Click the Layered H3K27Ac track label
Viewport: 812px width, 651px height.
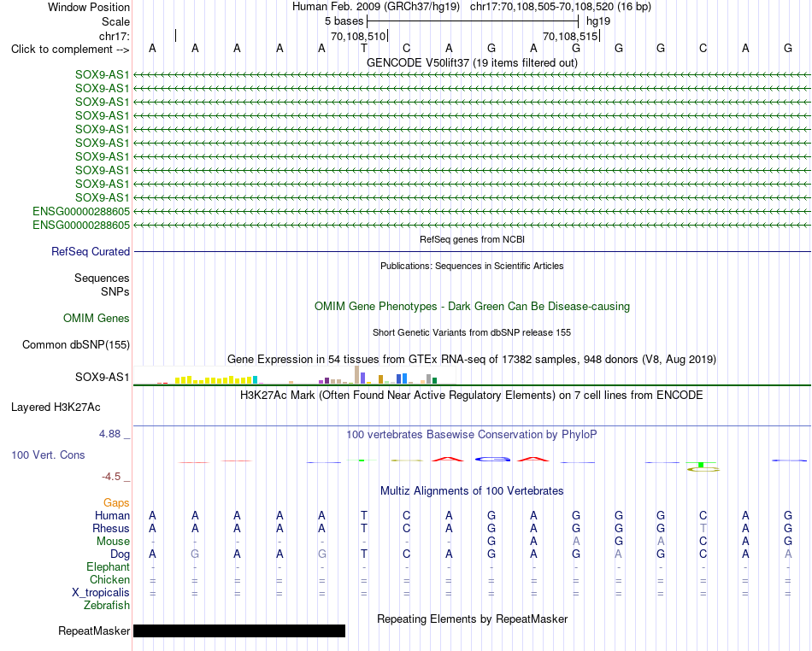(x=56, y=408)
